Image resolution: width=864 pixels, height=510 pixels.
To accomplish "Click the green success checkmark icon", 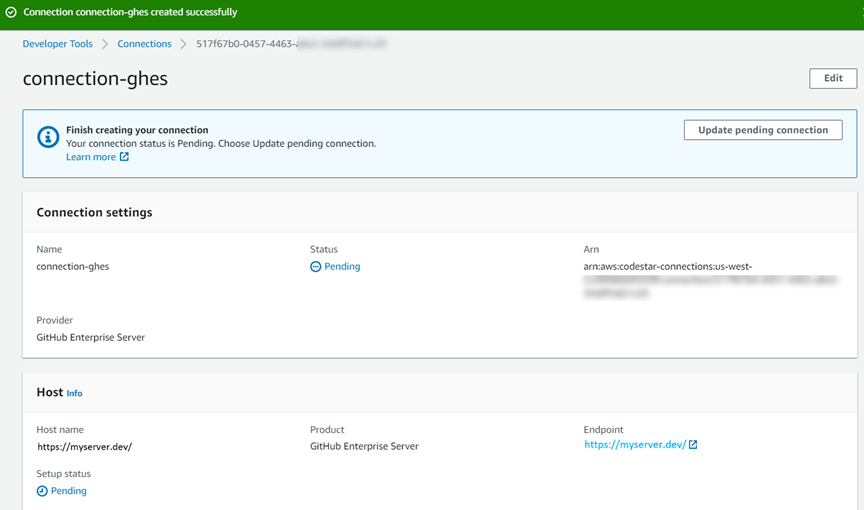I will pos(10,13).
